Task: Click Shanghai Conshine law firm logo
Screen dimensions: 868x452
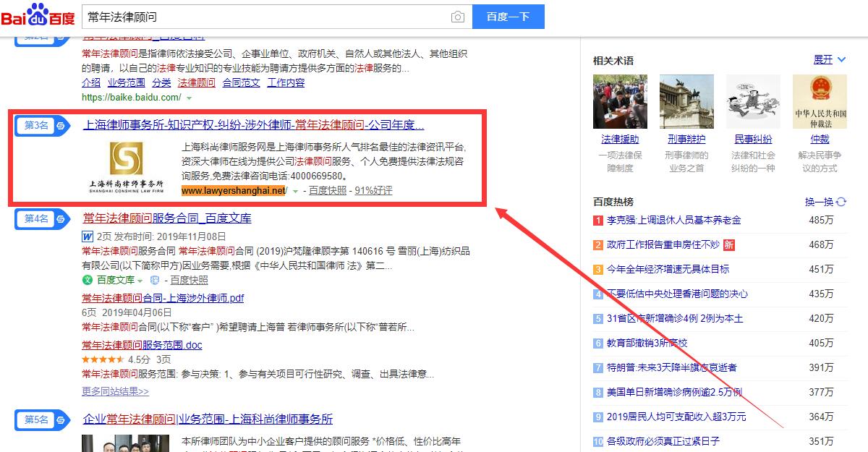Action: [126, 167]
